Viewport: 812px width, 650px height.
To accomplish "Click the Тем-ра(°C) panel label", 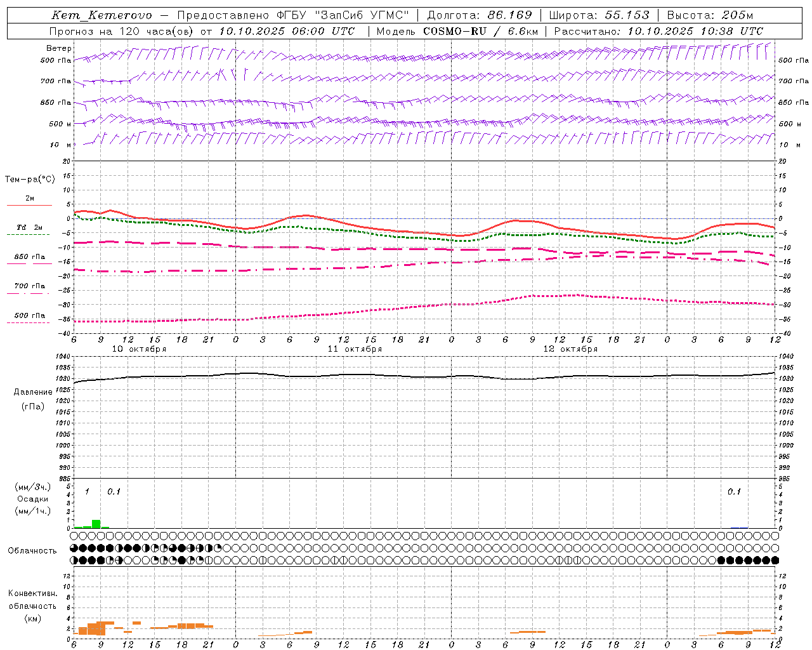I will [30, 180].
